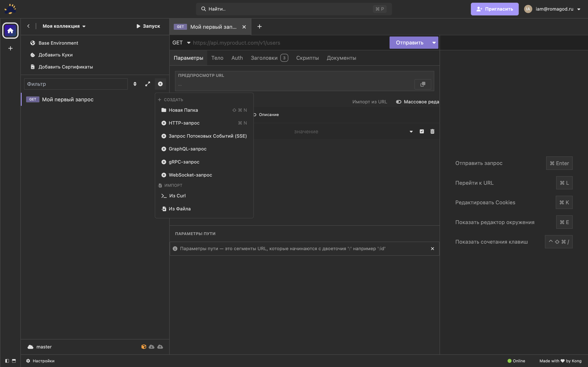Click into the Фильтр input field
The width and height of the screenshot is (588, 367).
tap(76, 84)
